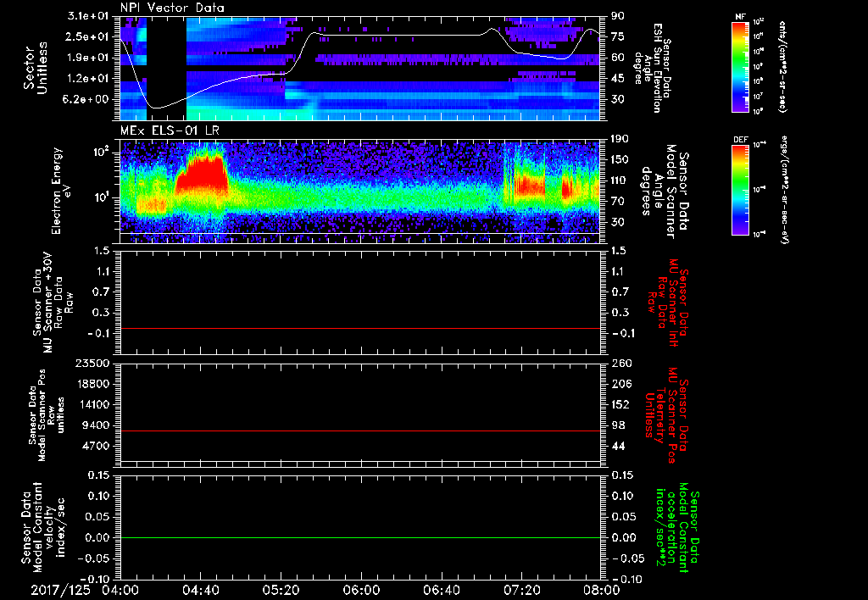
Task: Click the green acceleration trace line
Action: [359, 537]
